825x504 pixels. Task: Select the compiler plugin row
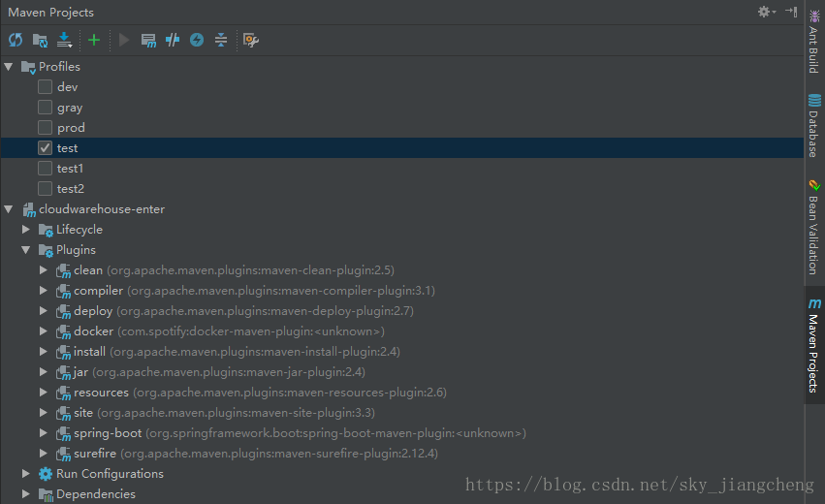point(402,291)
